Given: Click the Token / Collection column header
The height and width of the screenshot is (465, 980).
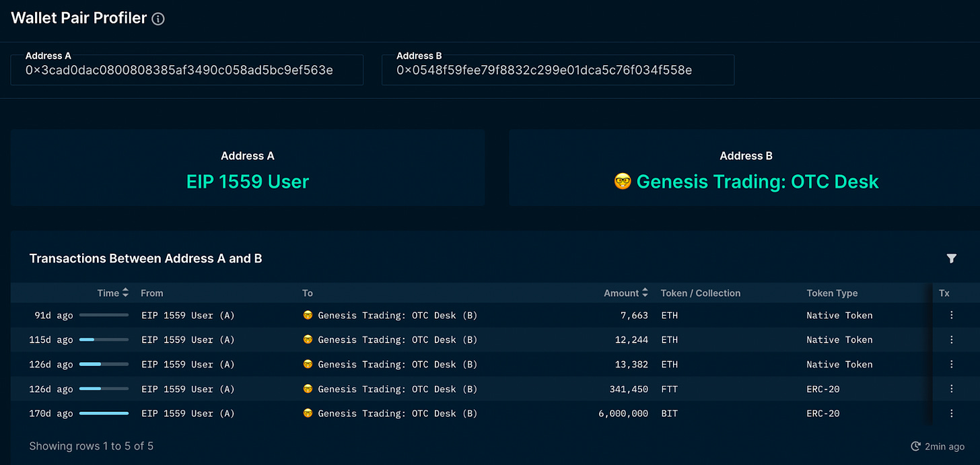Looking at the screenshot, I should [x=700, y=293].
